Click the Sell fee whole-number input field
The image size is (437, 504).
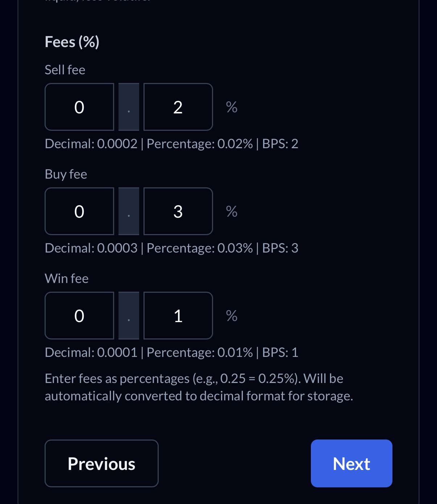[x=79, y=107]
